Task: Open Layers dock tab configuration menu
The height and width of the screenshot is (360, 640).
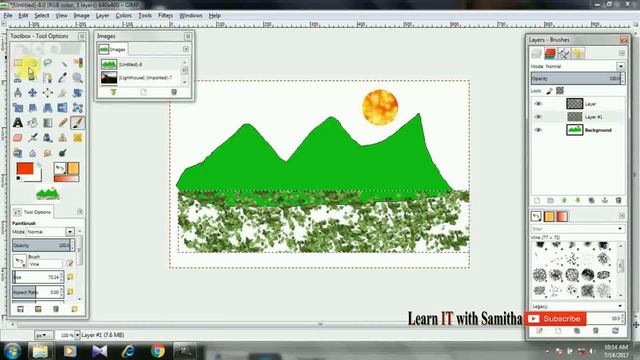Action: click(622, 53)
